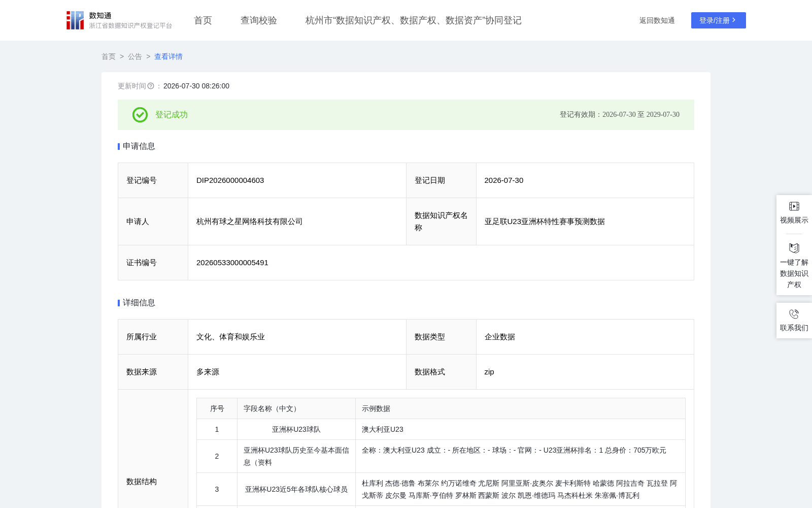
Task: Click the 返回数知通 link
Action: tap(657, 20)
